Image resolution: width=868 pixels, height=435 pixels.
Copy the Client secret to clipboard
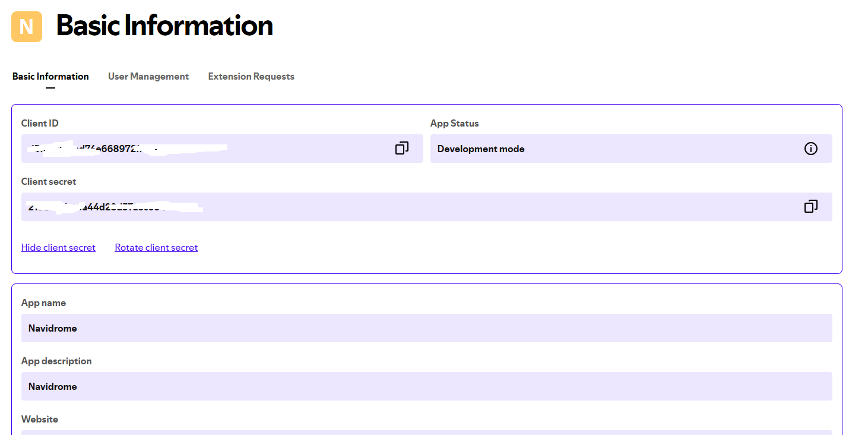tap(810, 207)
